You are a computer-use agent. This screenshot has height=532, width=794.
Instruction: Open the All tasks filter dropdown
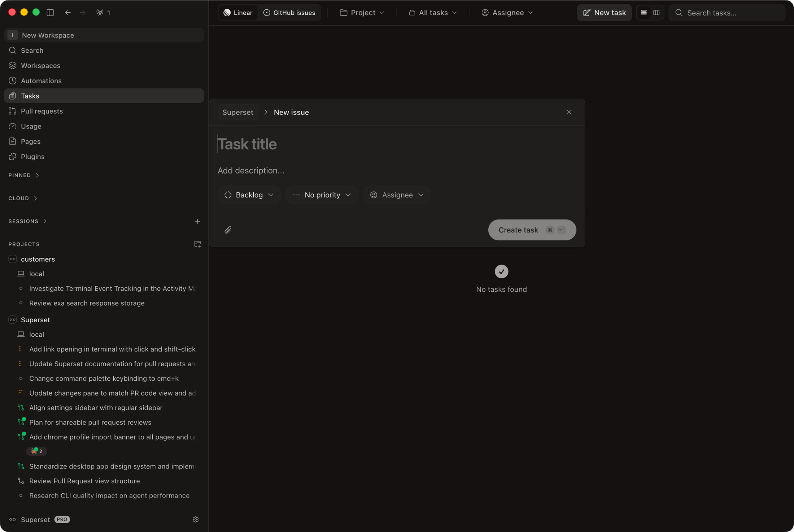[x=433, y=13]
